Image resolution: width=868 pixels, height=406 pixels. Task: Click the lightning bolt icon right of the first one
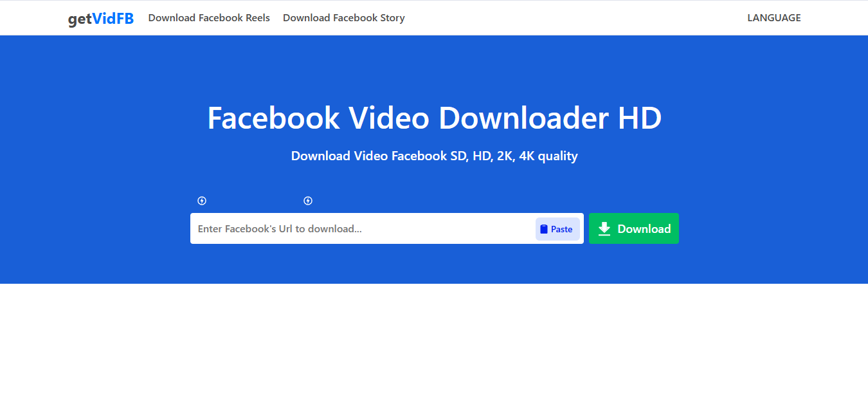(x=308, y=201)
